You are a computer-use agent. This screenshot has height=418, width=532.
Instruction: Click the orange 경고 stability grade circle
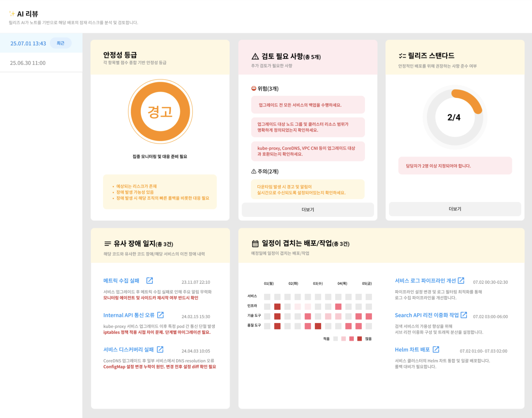click(x=160, y=112)
